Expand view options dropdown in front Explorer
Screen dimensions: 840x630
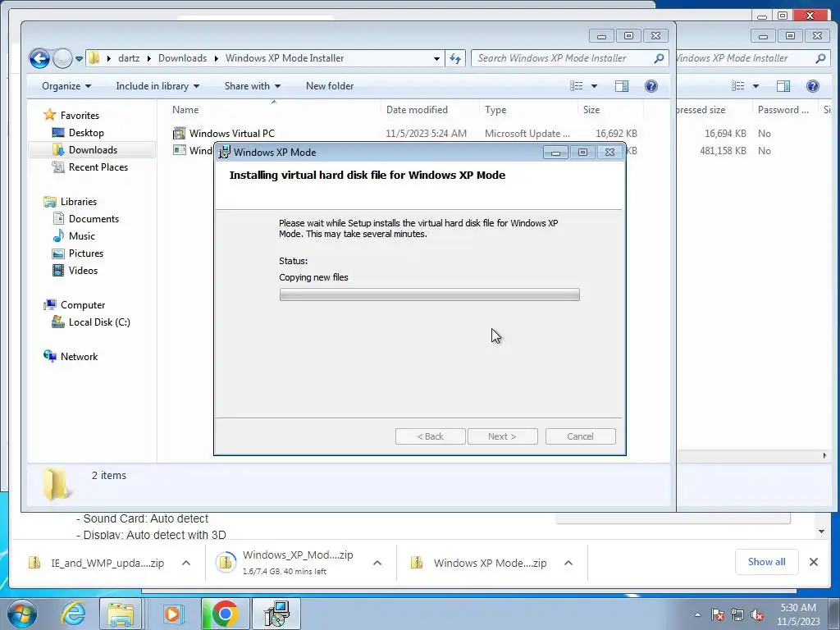tap(594, 85)
